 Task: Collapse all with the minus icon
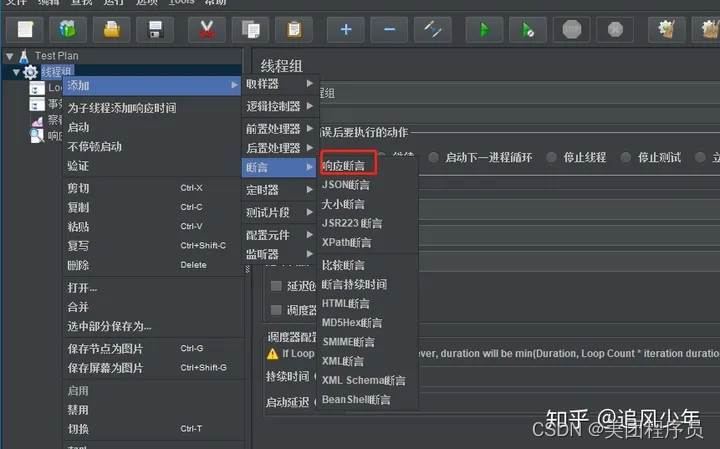click(389, 30)
